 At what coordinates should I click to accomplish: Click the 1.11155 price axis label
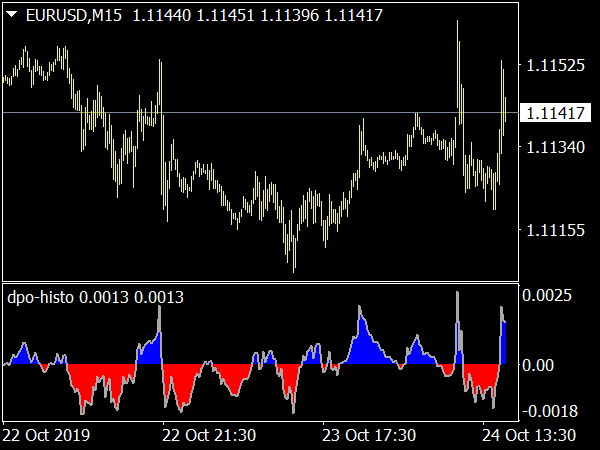coord(555,231)
